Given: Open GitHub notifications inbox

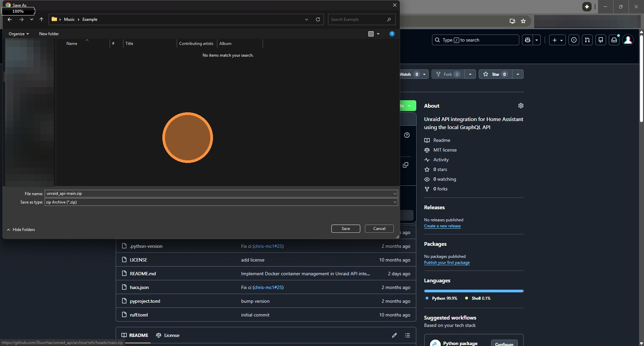Looking at the screenshot, I should [614, 40].
